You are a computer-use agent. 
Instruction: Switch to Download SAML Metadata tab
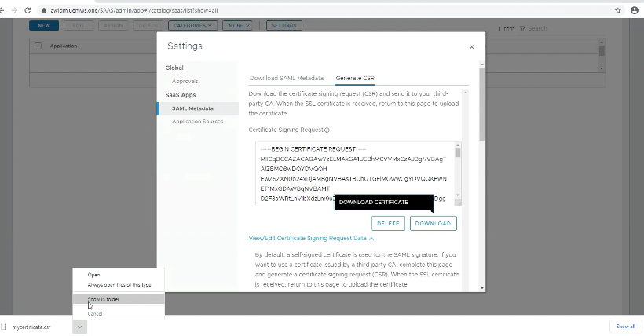[287, 79]
